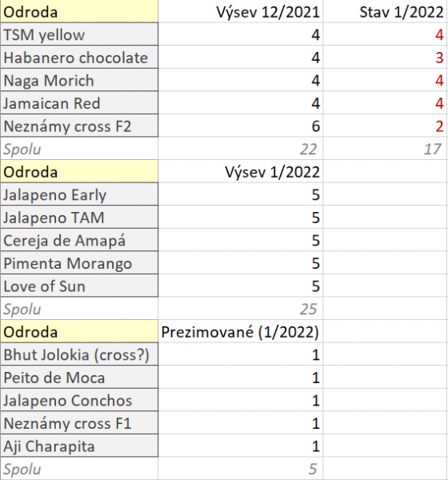Viewport: 448px width, 480px height.
Task: Click the Jalapeno TAM cell
Action: coord(79,218)
